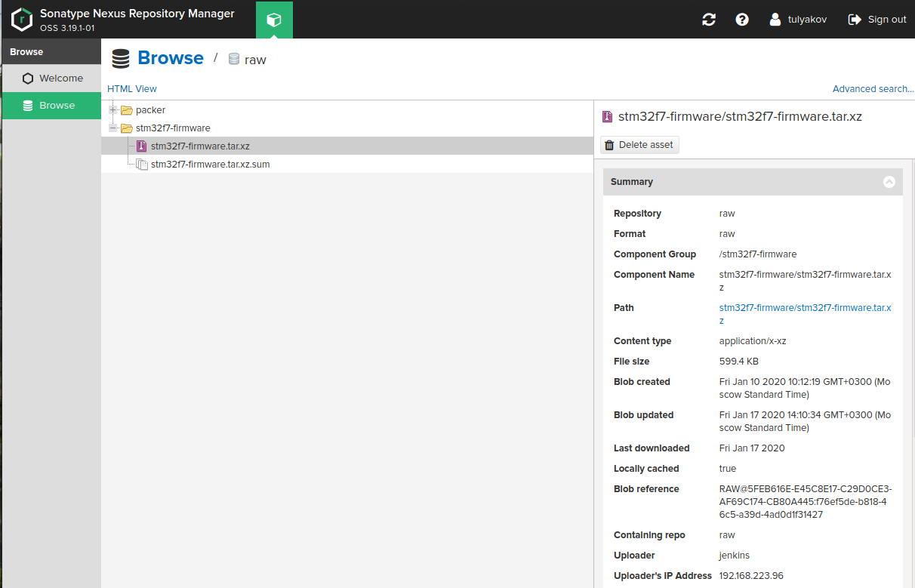The width and height of the screenshot is (915, 588).
Task: Open Advanced search link
Action: (873, 89)
